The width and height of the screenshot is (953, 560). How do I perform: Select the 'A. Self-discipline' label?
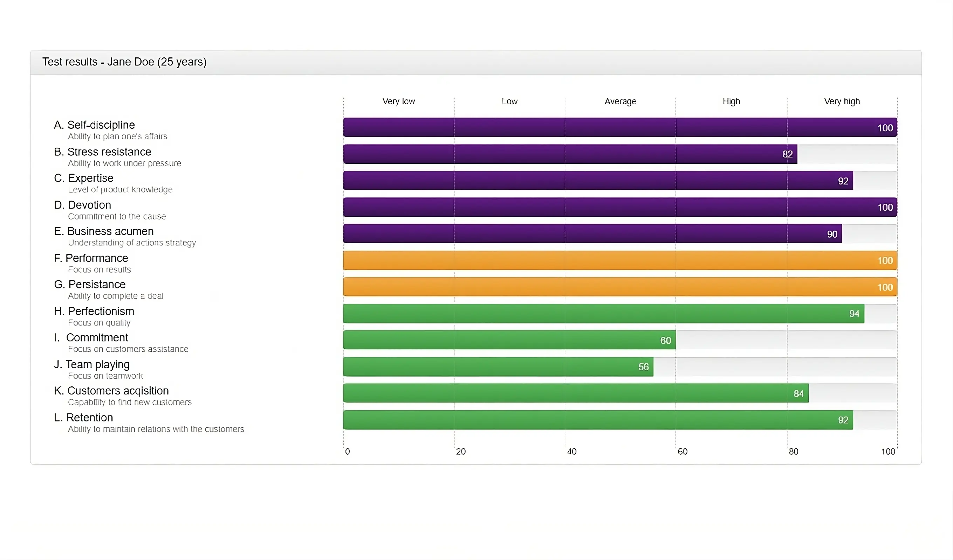94,125
